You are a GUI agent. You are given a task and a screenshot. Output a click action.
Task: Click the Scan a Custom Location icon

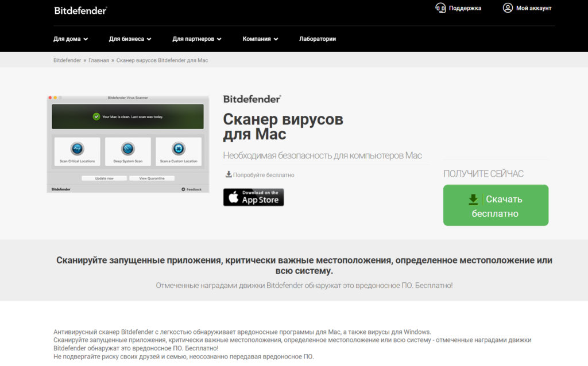click(179, 149)
